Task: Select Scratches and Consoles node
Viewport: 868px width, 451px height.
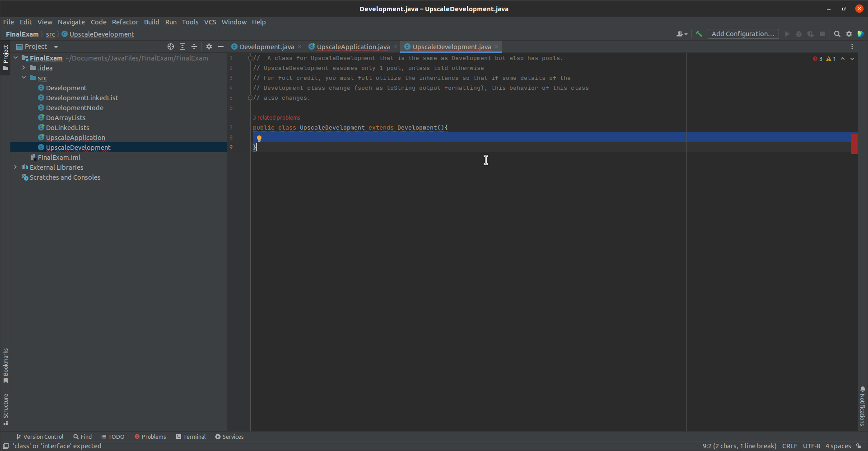Action: click(x=65, y=177)
